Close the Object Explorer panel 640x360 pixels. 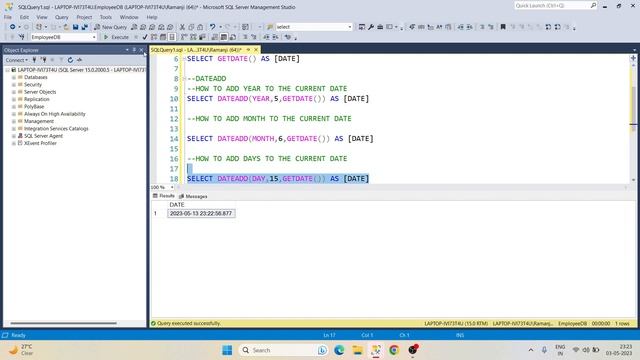(141, 50)
